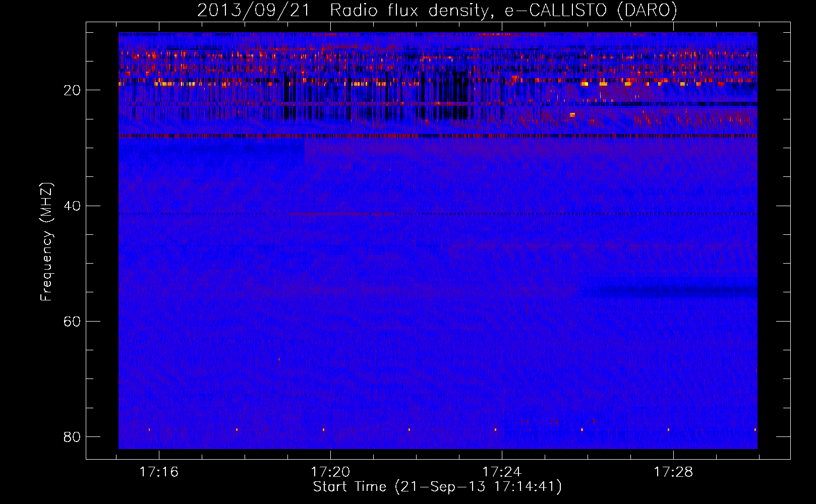816x504 pixels.
Task: Click the 40 MHz frequency tick label
Action: [72, 206]
